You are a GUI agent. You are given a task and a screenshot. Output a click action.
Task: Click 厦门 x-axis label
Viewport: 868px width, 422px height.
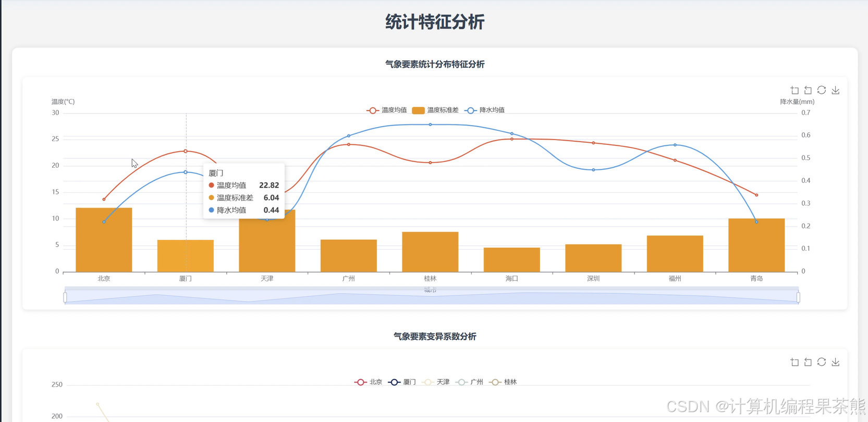[186, 278]
